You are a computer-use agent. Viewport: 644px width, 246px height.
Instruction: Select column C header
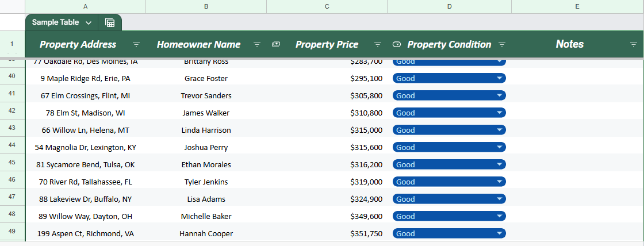click(x=327, y=6)
